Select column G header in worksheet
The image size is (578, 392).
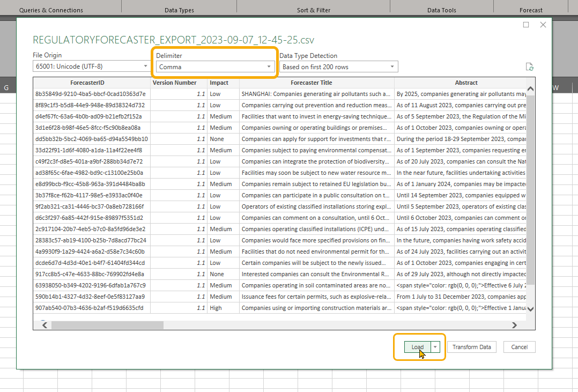tap(6, 88)
